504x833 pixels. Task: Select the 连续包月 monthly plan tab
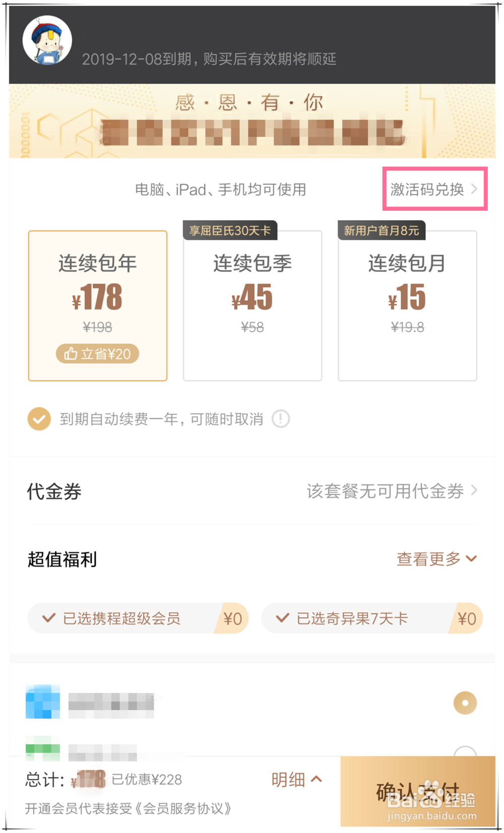(x=407, y=305)
